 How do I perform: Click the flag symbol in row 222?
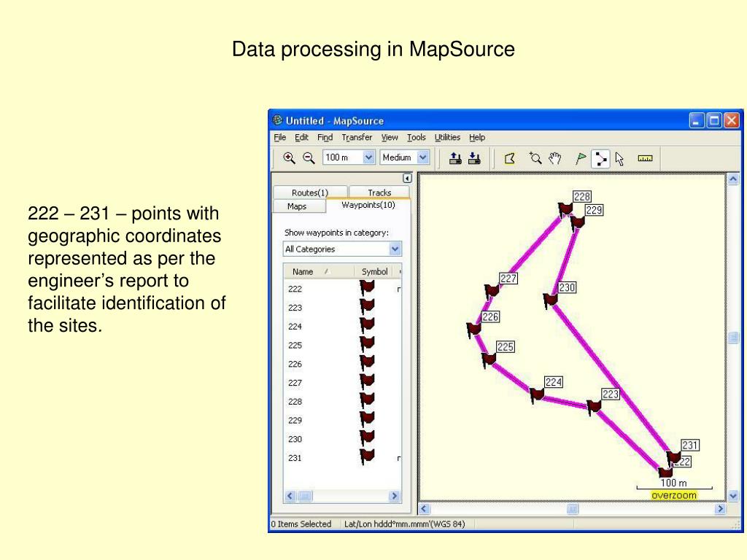pyautogui.click(x=367, y=288)
